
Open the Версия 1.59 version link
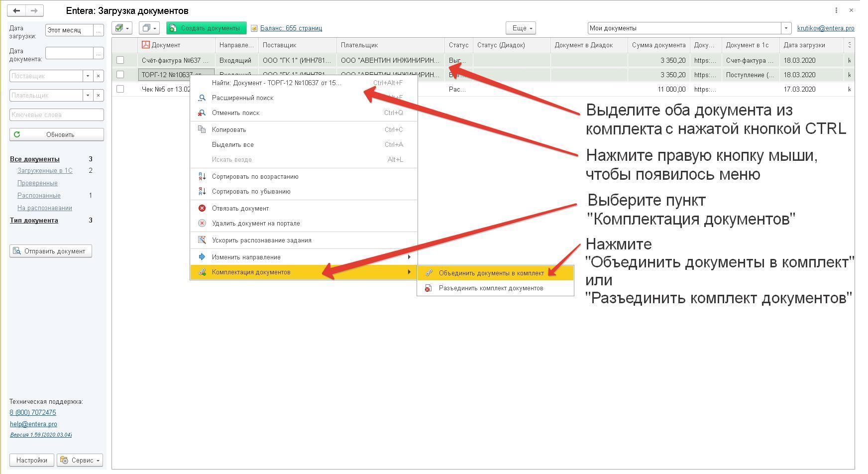41,435
